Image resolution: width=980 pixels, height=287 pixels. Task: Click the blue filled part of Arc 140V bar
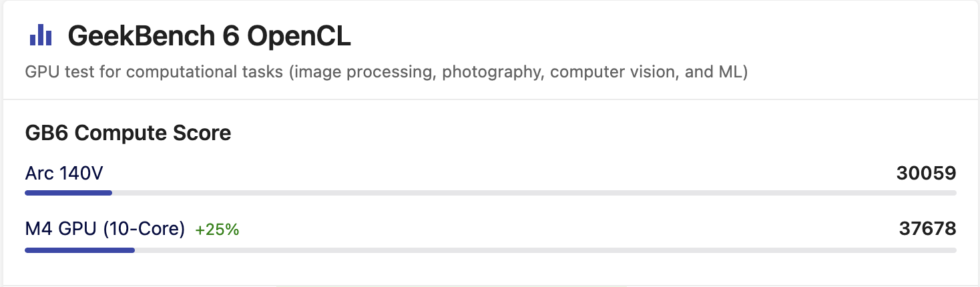(68, 193)
